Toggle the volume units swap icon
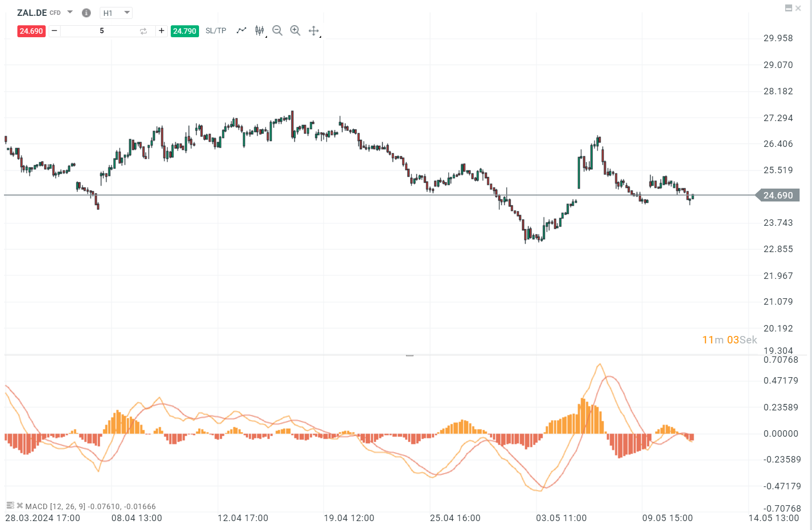This screenshot has height=530, width=812. [143, 31]
